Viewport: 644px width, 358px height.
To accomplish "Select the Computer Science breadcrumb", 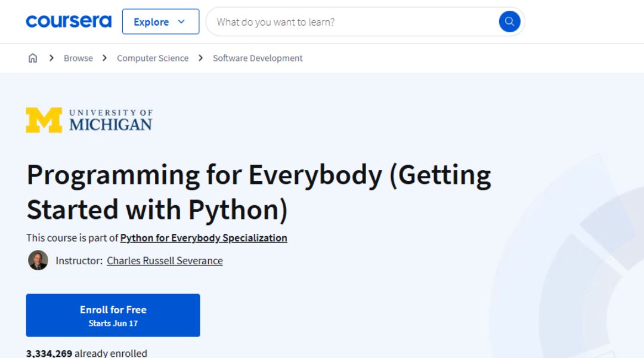I will [153, 58].
